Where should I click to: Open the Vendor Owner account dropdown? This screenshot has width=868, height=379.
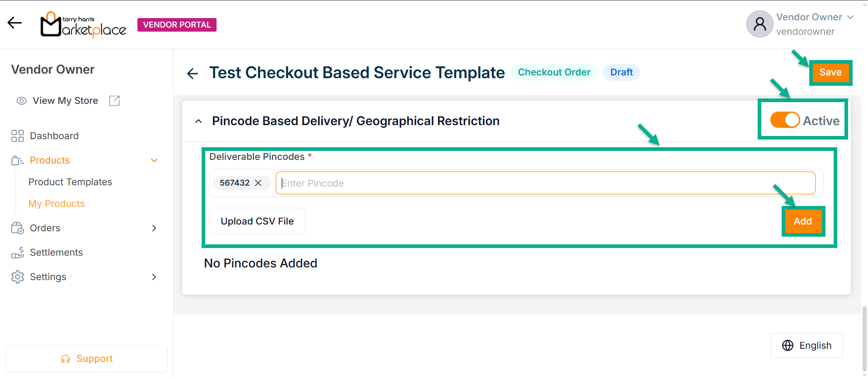tap(850, 17)
